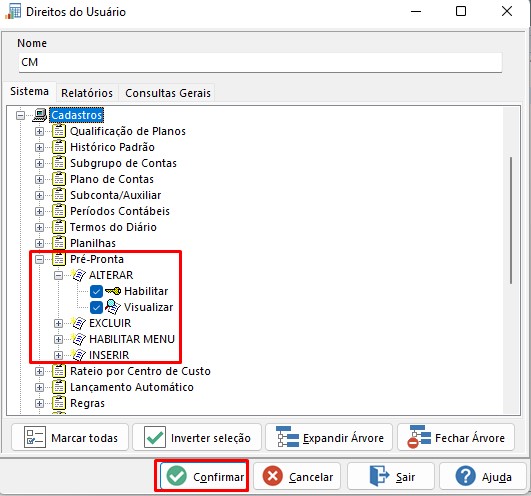Expand the Plano de Contas node
The width and height of the screenshot is (531, 496).
[39, 179]
